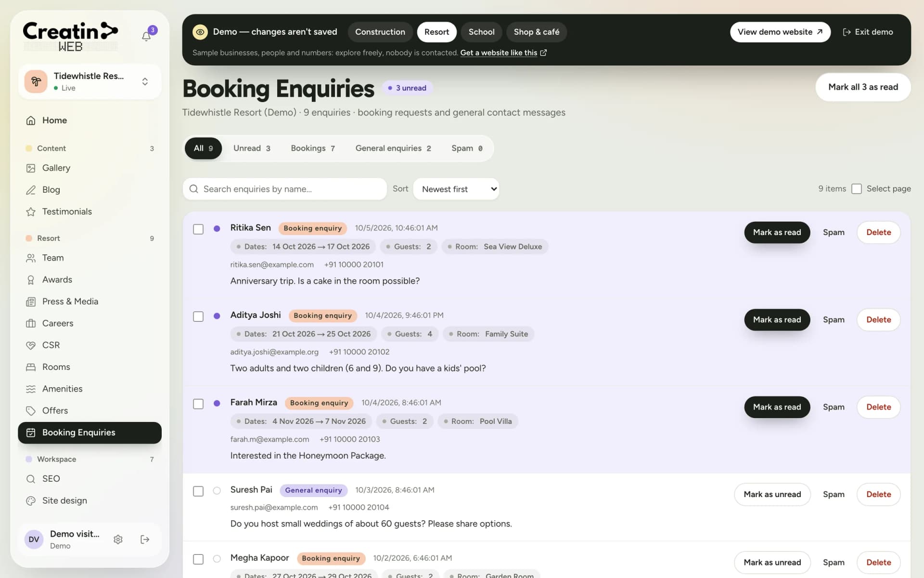
Task: Mark Ritika Sen enquiry as read
Action: point(777,233)
